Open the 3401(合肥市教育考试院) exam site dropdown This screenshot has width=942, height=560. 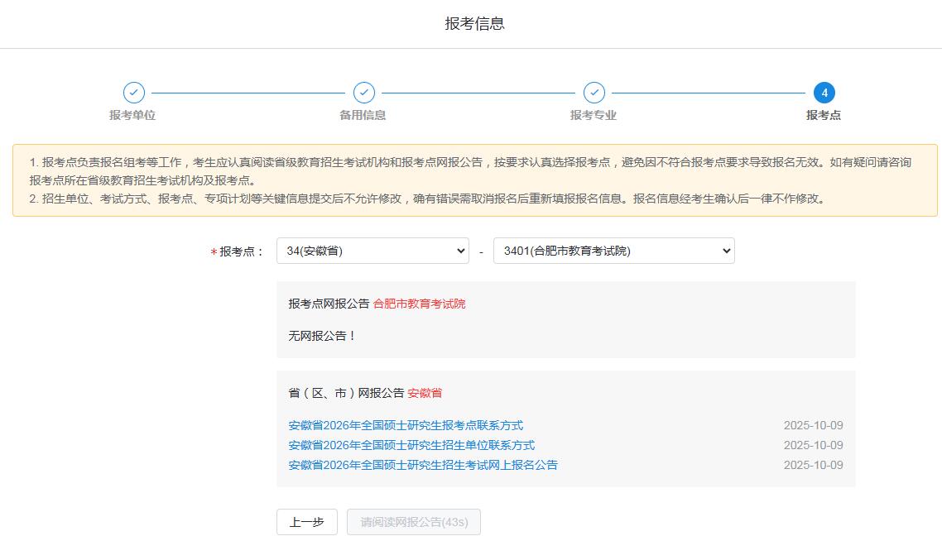(x=613, y=251)
